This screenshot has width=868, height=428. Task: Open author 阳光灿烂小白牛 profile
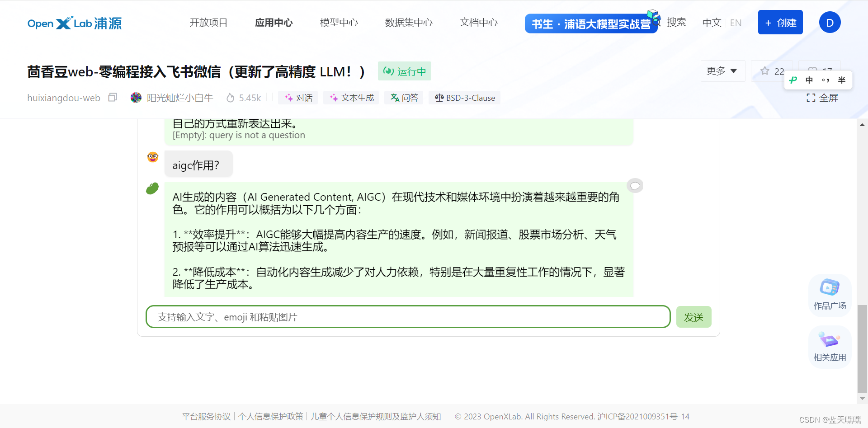pos(179,98)
